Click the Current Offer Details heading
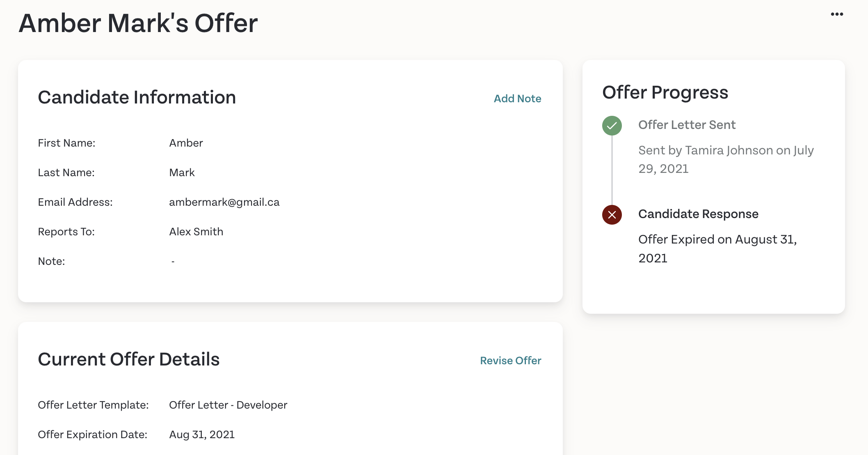The image size is (868, 455). tap(128, 359)
